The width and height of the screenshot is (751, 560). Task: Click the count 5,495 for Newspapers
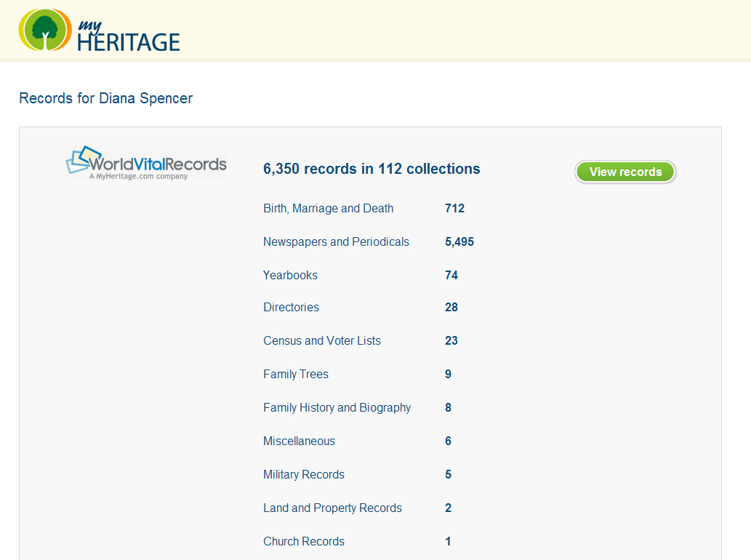pos(459,242)
